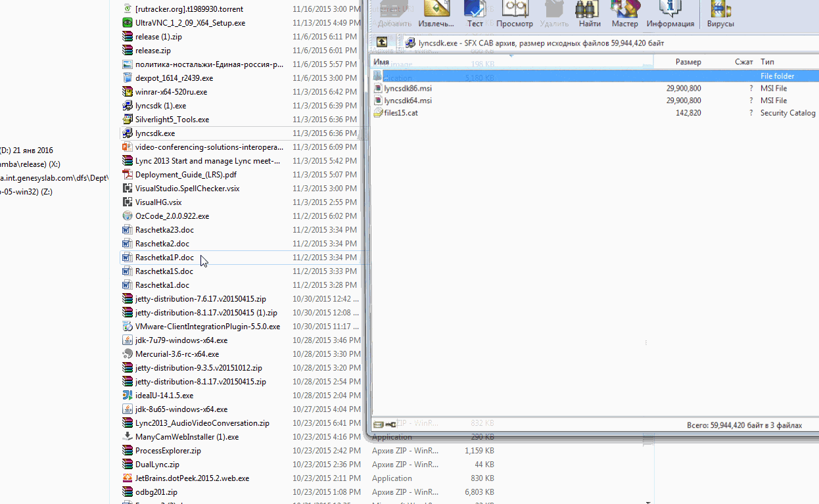Open the Просмотр (View) tool in WinRAR
Image resolution: width=819 pixels, height=504 pixels.
[515, 14]
